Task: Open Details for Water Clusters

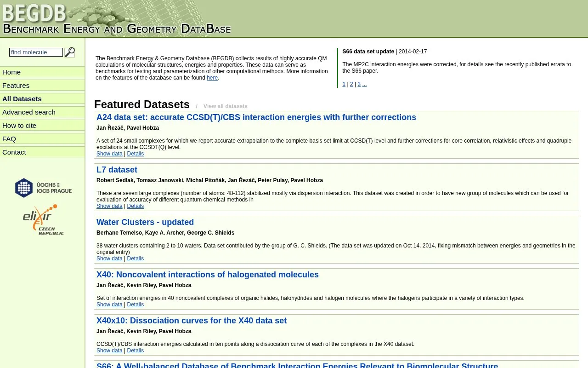Action: pyautogui.click(x=136, y=259)
